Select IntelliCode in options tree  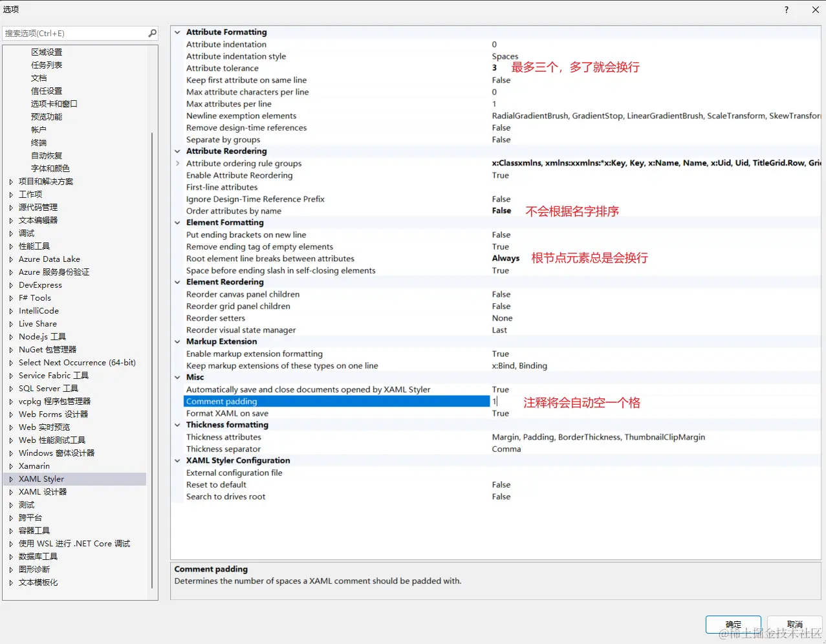[39, 311]
